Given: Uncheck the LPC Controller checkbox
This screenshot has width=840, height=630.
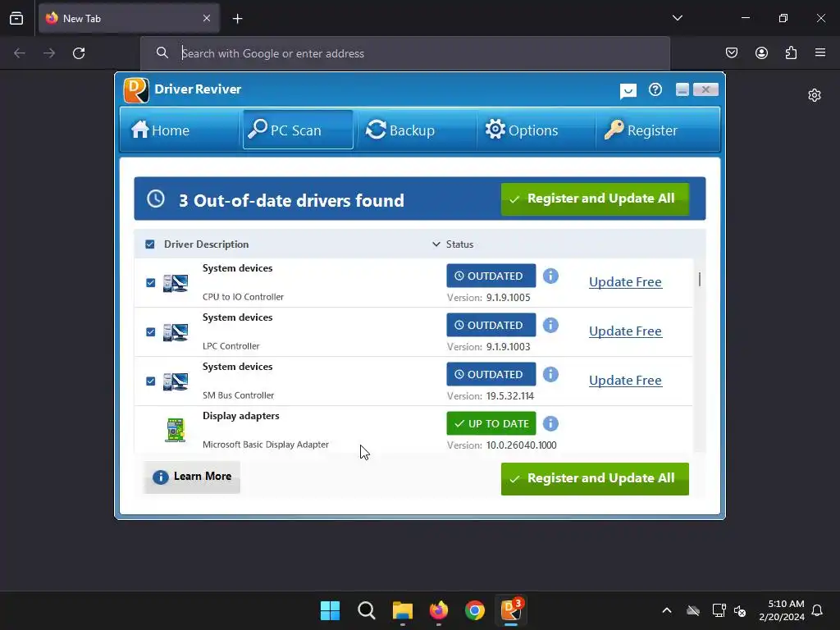Looking at the screenshot, I should point(151,332).
